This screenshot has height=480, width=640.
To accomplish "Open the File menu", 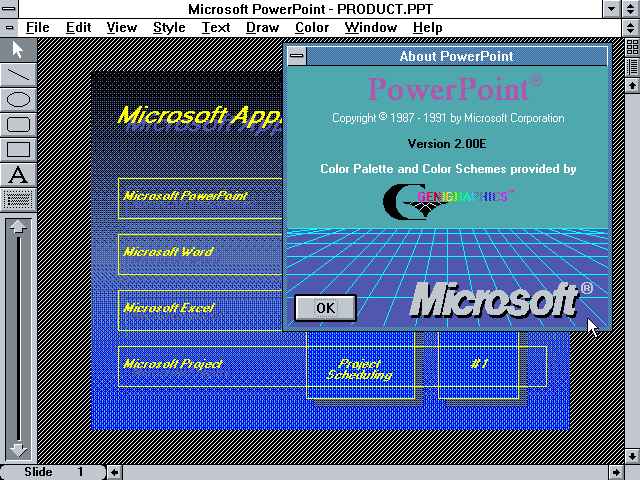I will 38,27.
